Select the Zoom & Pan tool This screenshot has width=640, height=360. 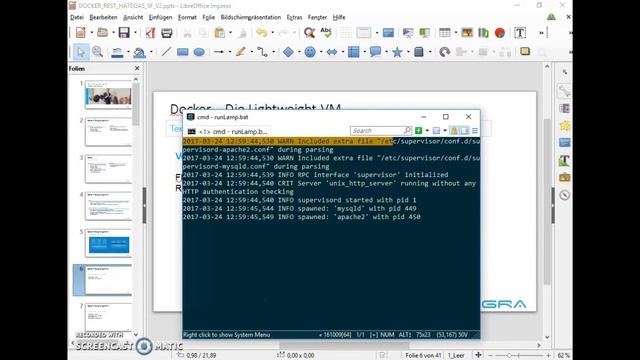point(98,52)
